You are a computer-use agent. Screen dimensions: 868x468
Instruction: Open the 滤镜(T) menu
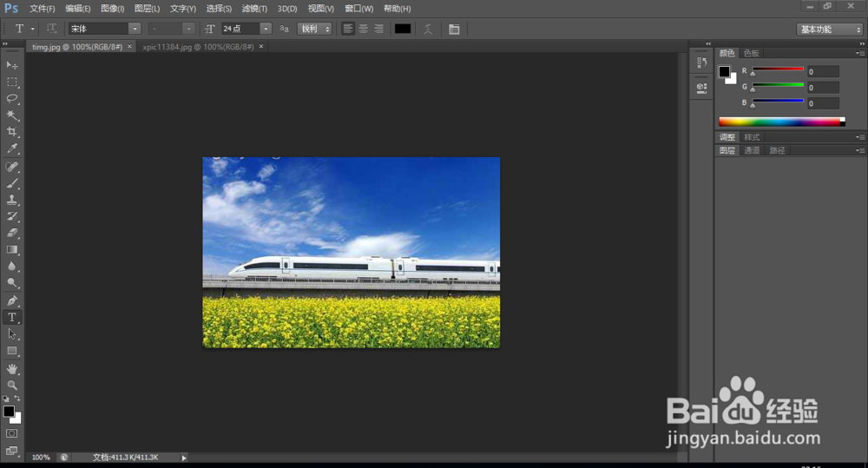[254, 9]
